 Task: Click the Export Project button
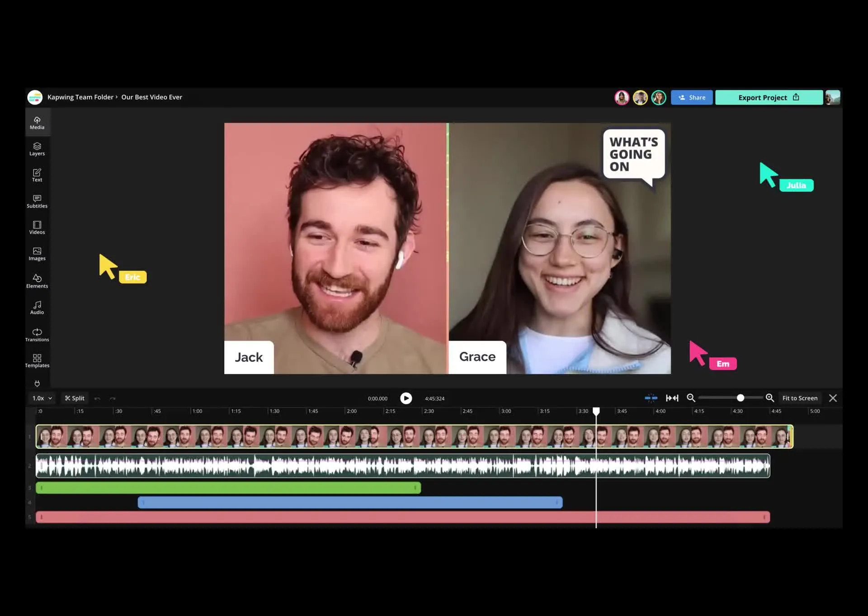[x=768, y=97]
